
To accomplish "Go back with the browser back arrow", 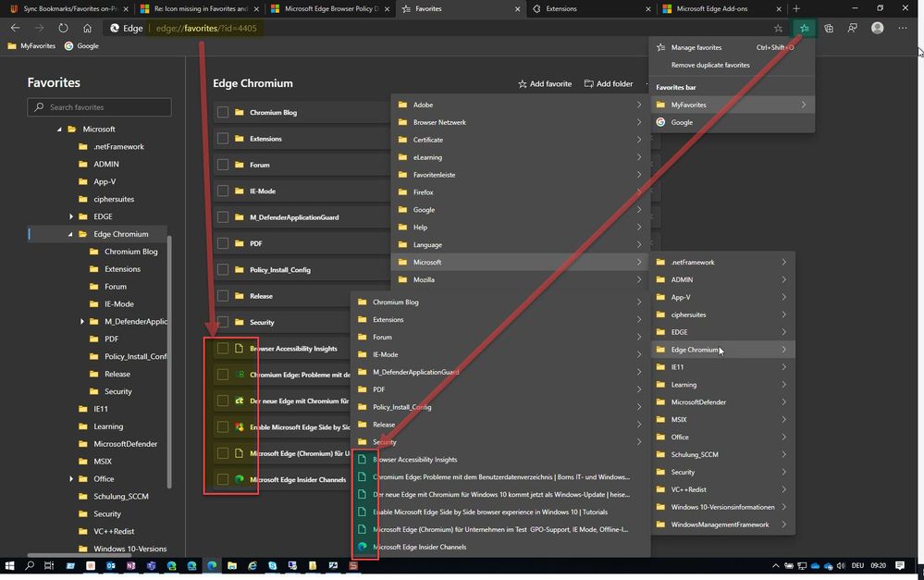I will (x=16, y=28).
